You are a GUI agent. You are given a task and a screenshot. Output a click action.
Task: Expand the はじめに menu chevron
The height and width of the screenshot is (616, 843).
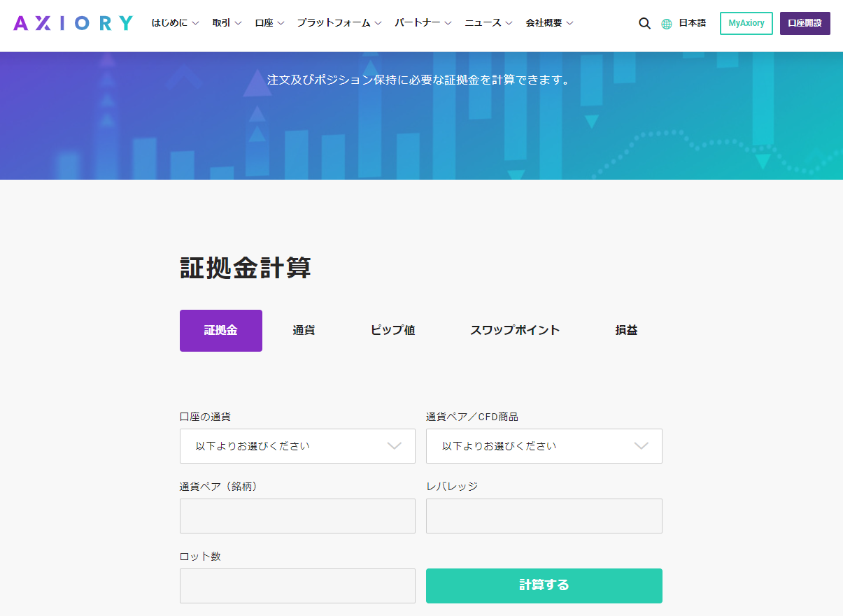click(x=194, y=22)
